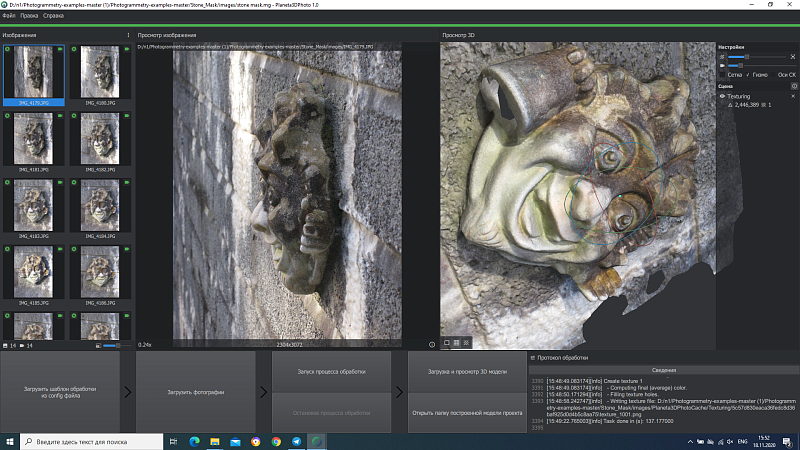
Task: Click the scene settings icon next to Сцена
Action: (794, 86)
